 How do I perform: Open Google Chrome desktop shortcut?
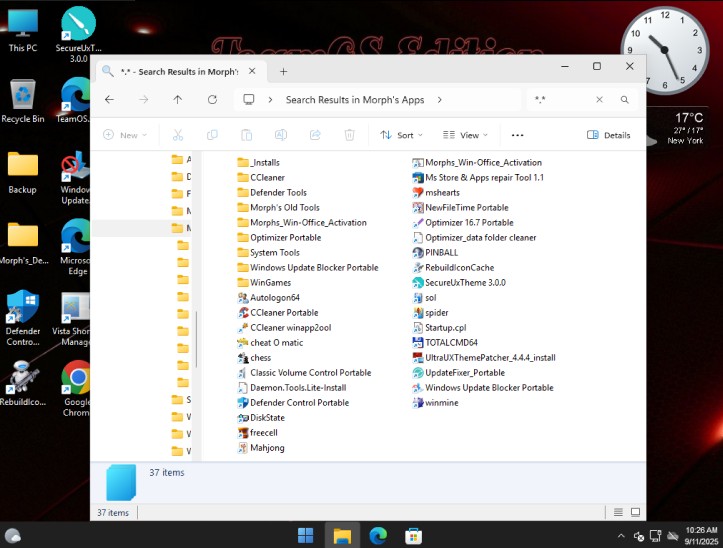point(76,388)
